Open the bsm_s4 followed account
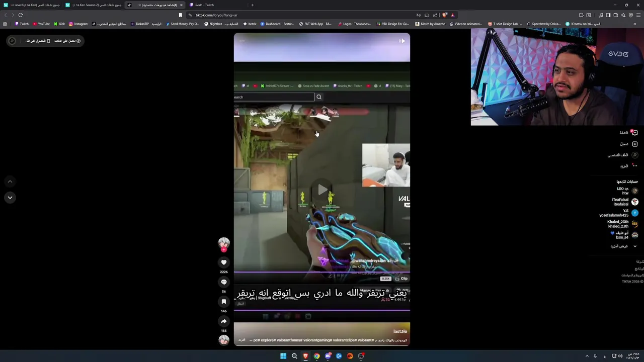This screenshot has height=362, width=644. pos(624,235)
